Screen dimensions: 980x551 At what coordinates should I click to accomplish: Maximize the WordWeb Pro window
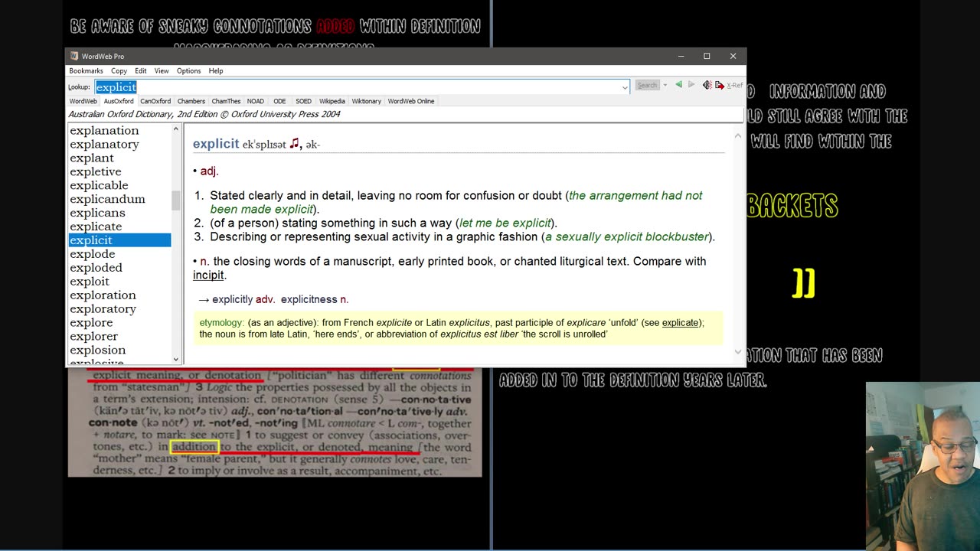[707, 56]
